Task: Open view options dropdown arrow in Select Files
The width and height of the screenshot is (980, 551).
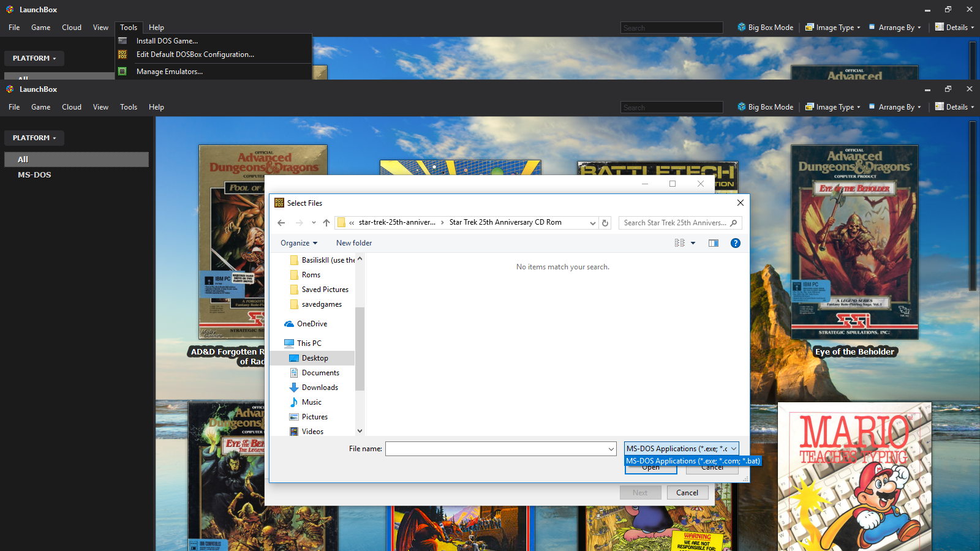Action: (x=693, y=243)
